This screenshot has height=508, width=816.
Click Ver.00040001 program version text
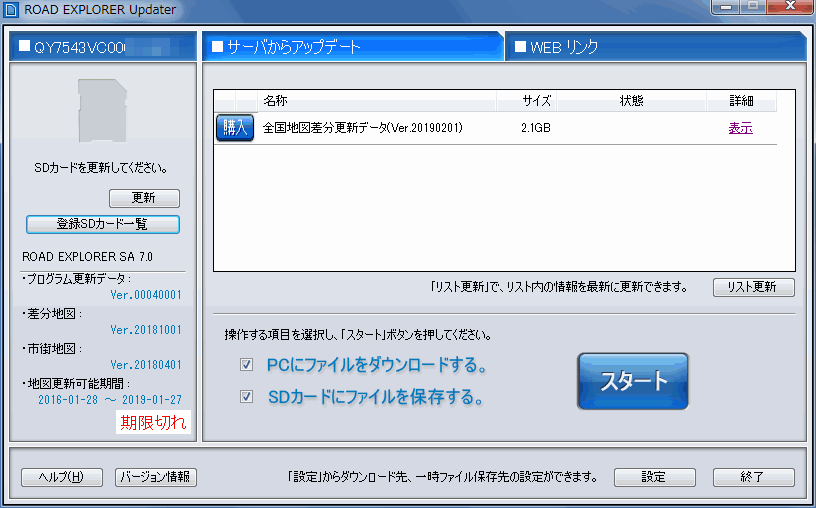146,295
